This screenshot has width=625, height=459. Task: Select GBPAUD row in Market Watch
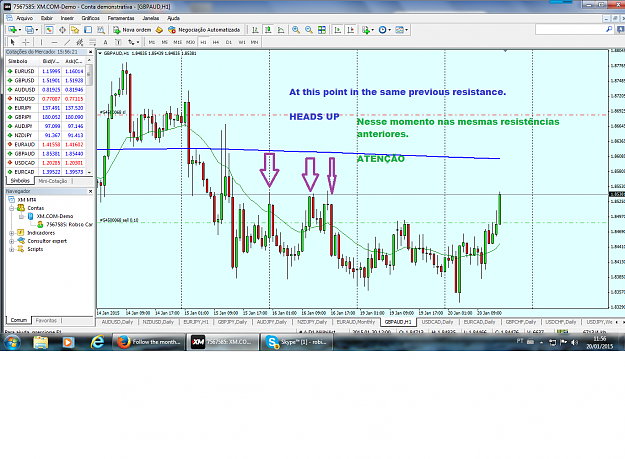point(46,154)
